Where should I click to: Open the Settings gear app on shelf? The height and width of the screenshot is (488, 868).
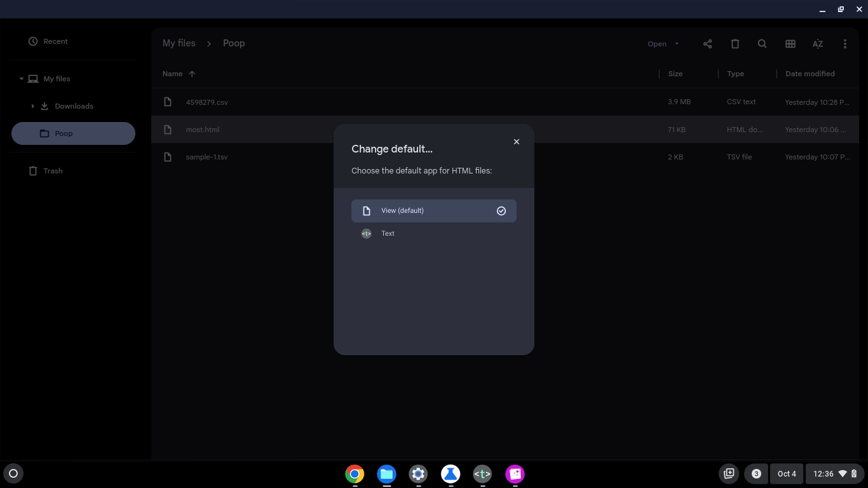(x=418, y=474)
